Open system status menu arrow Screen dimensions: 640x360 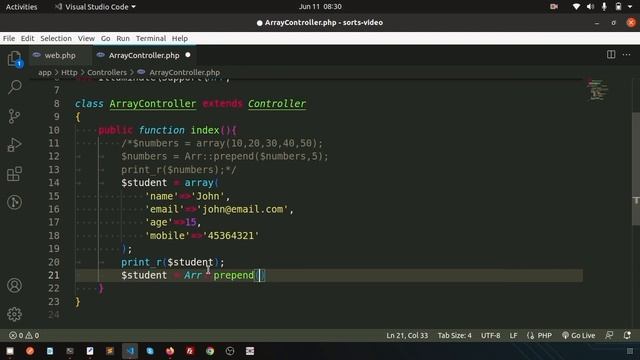pos(630,7)
